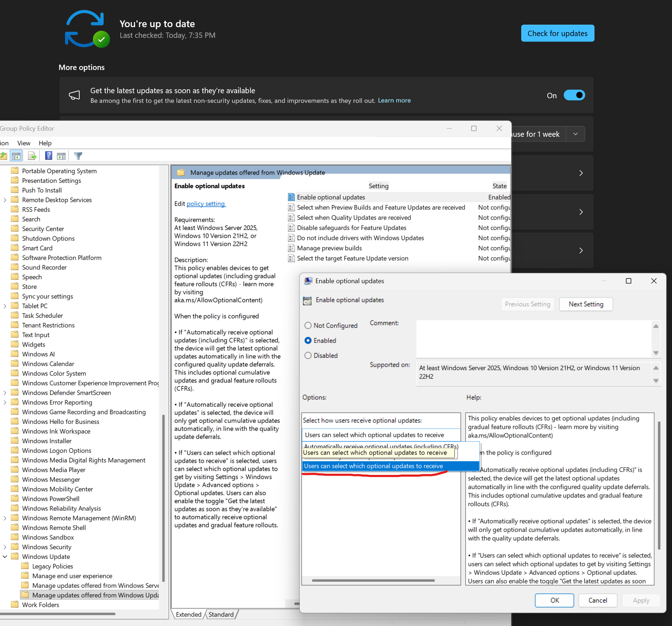Image resolution: width=672 pixels, height=626 pixels.
Task: Click the Windows Sandbox folder icon
Action: 15,537
